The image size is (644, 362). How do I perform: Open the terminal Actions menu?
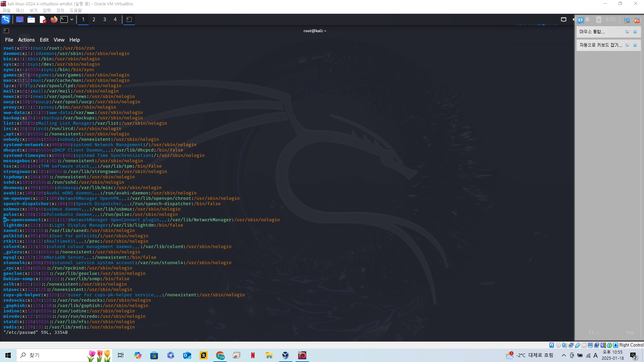pos(26,40)
